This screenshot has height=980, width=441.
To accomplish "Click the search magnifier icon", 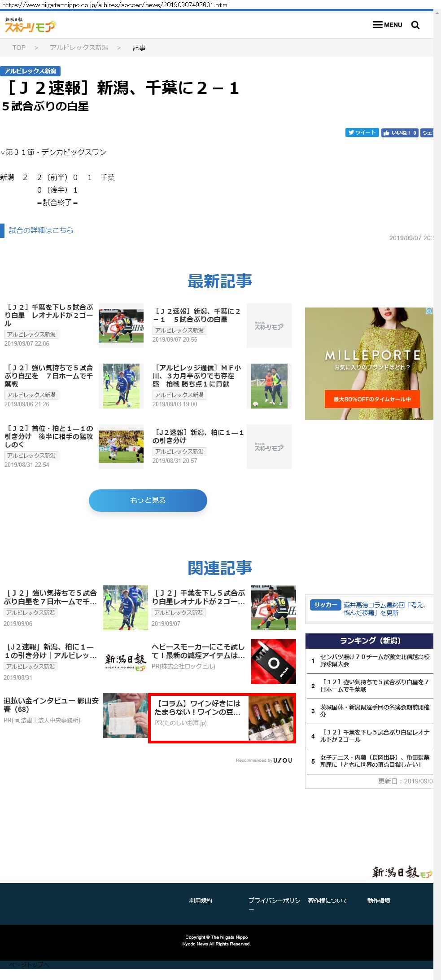I will (415, 25).
